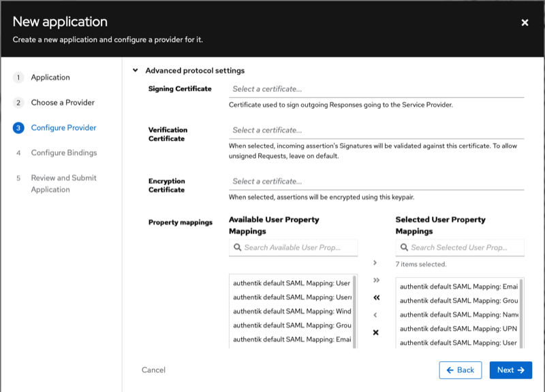Viewport: 545px width, 392px height.
Task: Go to Choose a Provider step
Action: click(x=63, y=103)
